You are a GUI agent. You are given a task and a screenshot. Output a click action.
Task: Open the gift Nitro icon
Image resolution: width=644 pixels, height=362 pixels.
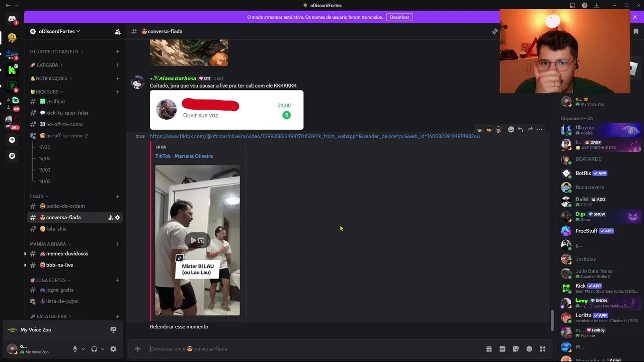point(489,349)
